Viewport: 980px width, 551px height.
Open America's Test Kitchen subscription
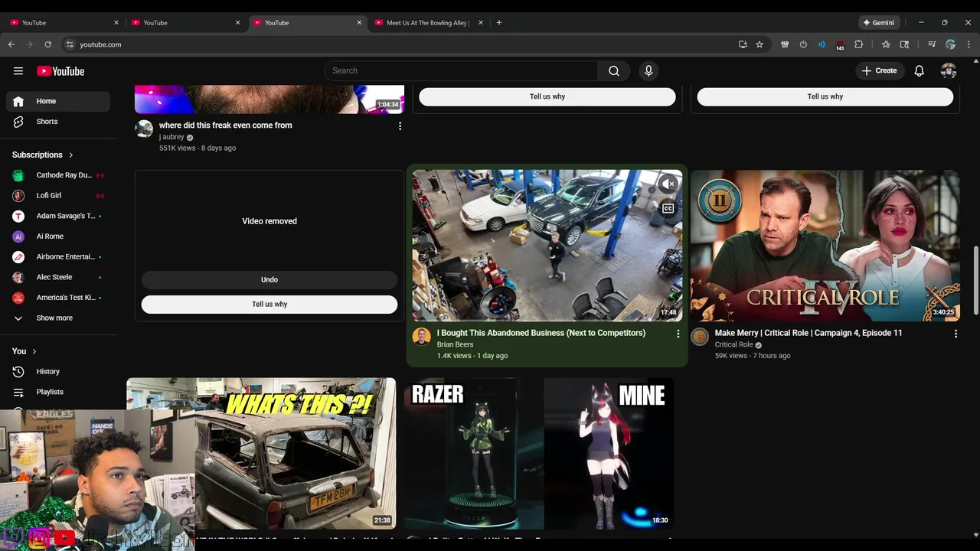(x=58, y=297)
